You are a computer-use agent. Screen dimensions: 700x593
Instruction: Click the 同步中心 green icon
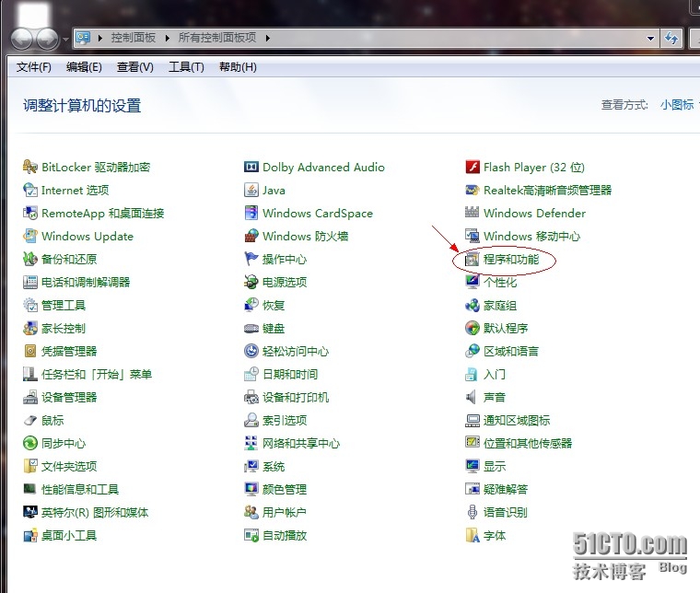[29, 443]
